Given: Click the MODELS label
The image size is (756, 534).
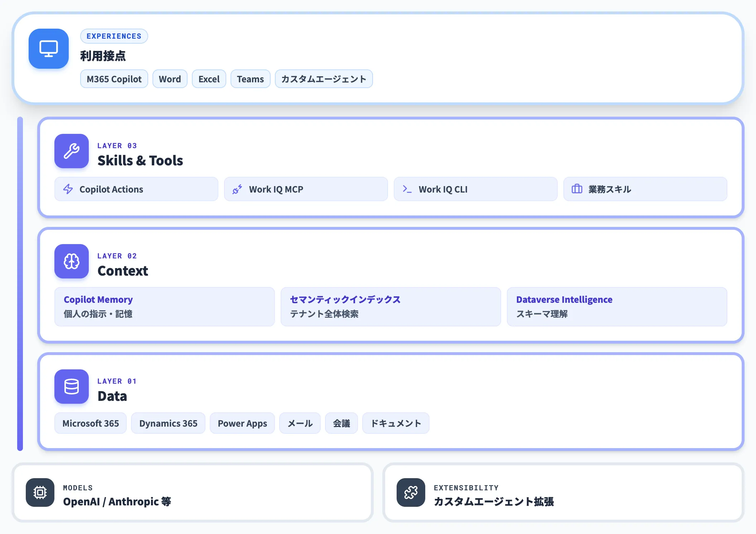Looking at the screenshot, I should [x=78, y=488].
